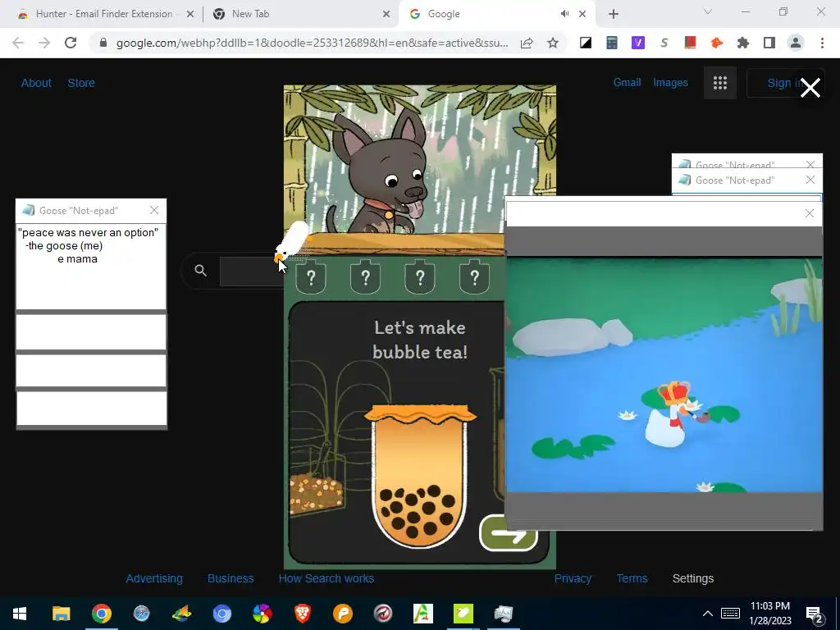Click the green next arrow in doodle
Screen dimensions: 840x630
point(508,533)
